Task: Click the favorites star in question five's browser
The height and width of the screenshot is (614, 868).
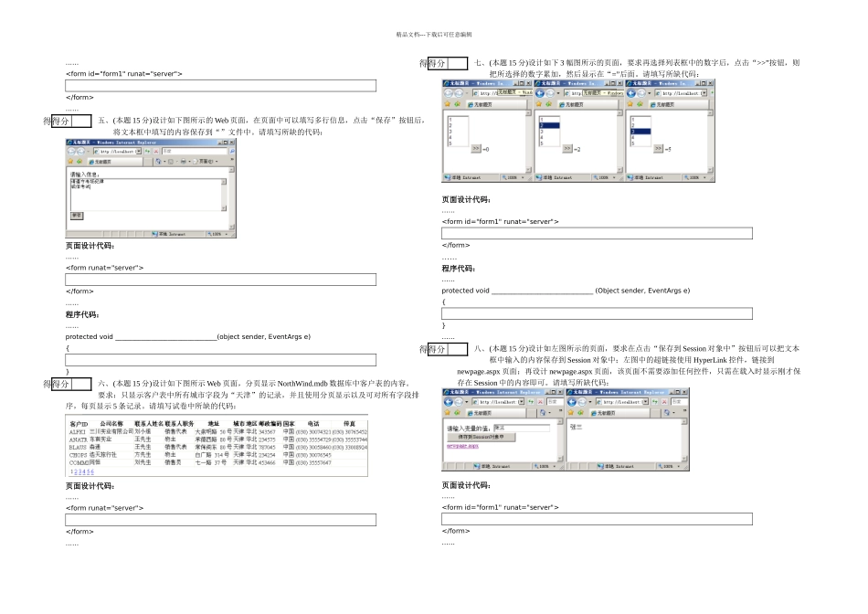Action: [70, 161]
